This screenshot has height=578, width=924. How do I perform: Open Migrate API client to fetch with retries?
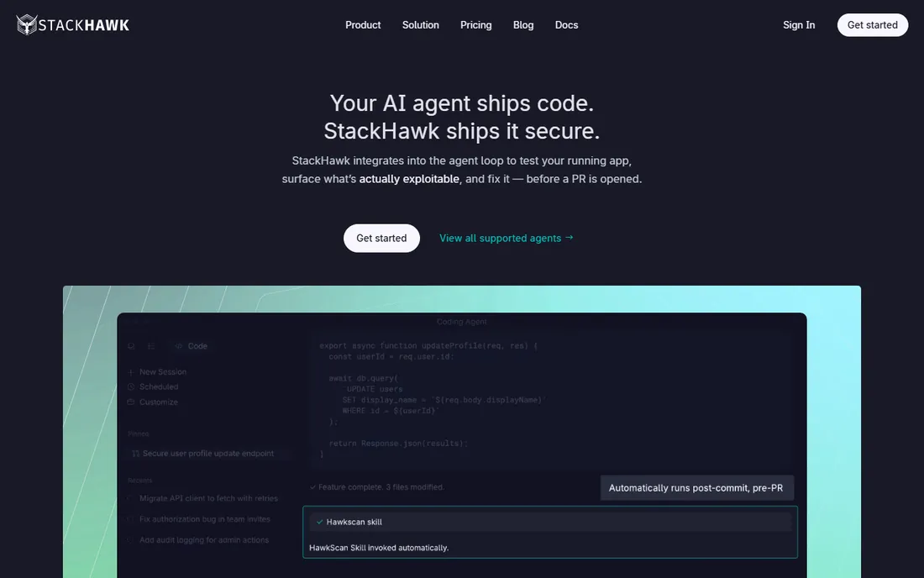(x=208, y=498)
